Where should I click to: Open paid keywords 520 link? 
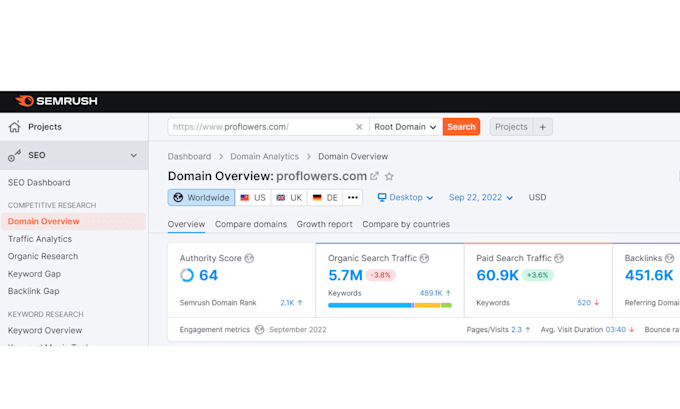584,303
